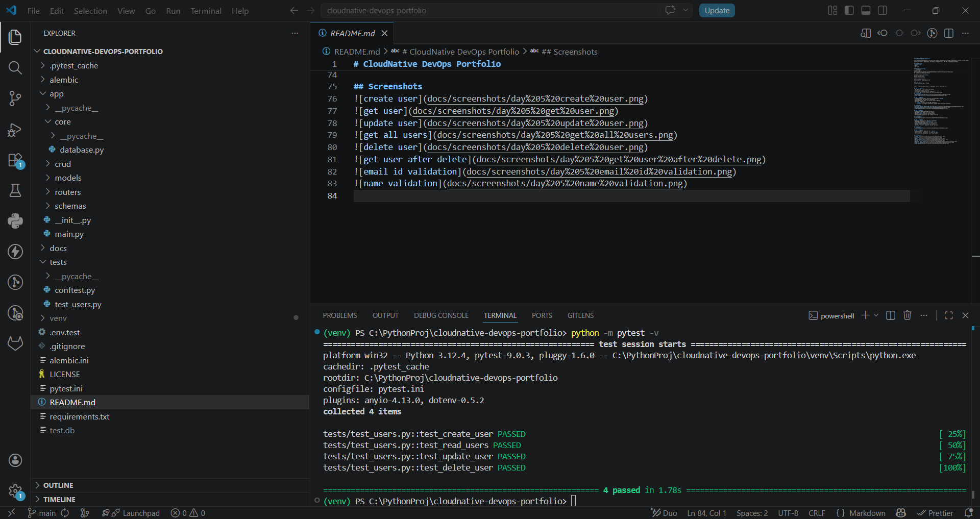Click the main branch indicator
The height and width of the screenshot is (519, 980).
[x=42, y=513]
